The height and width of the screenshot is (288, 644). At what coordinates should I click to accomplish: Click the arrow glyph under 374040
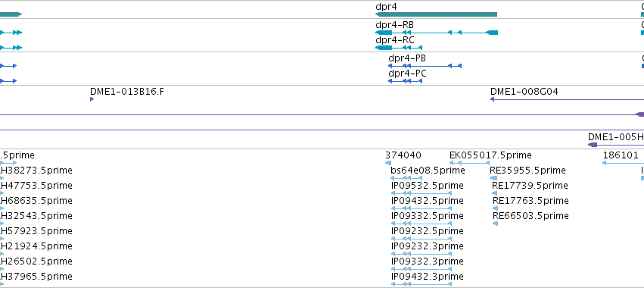(388, 164)
